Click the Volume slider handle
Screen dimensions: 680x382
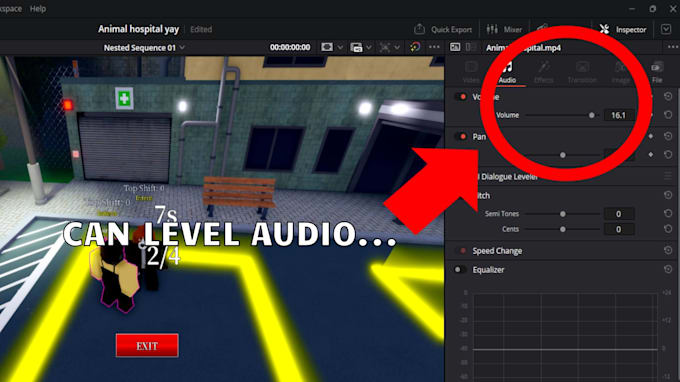click(592, 115)
